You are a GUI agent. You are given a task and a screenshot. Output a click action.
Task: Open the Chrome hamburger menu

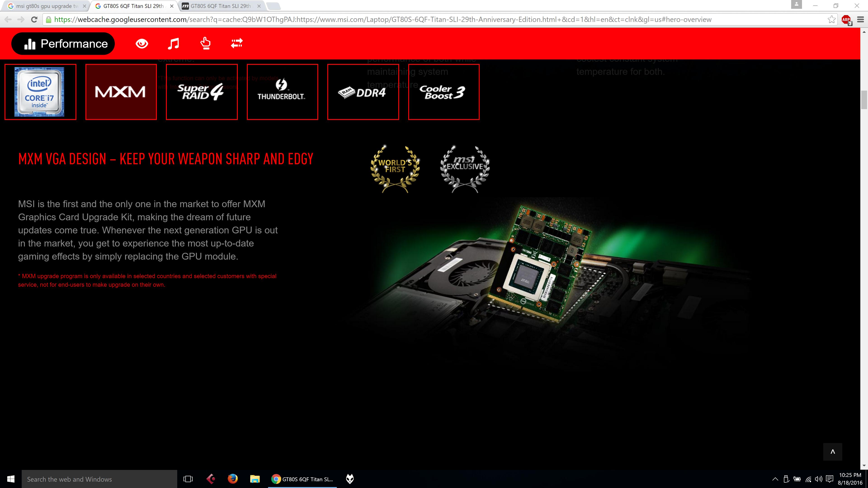[860, 19]
